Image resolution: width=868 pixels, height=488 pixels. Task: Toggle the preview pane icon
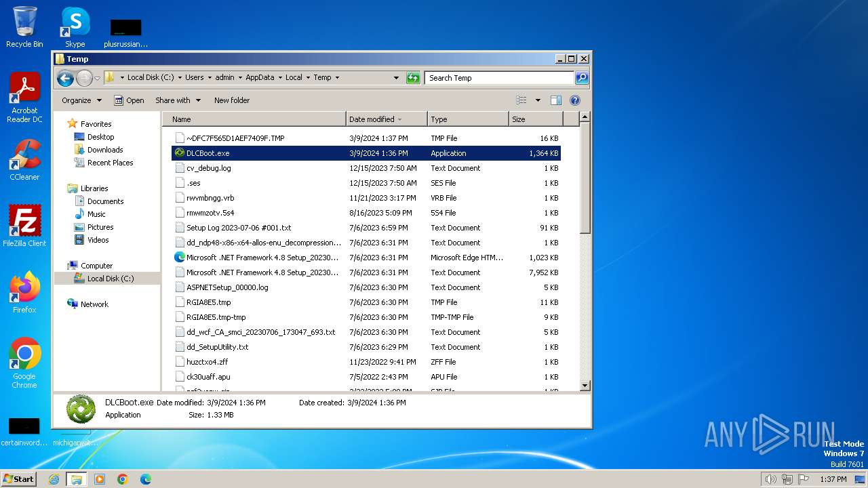tap(556, 100)
